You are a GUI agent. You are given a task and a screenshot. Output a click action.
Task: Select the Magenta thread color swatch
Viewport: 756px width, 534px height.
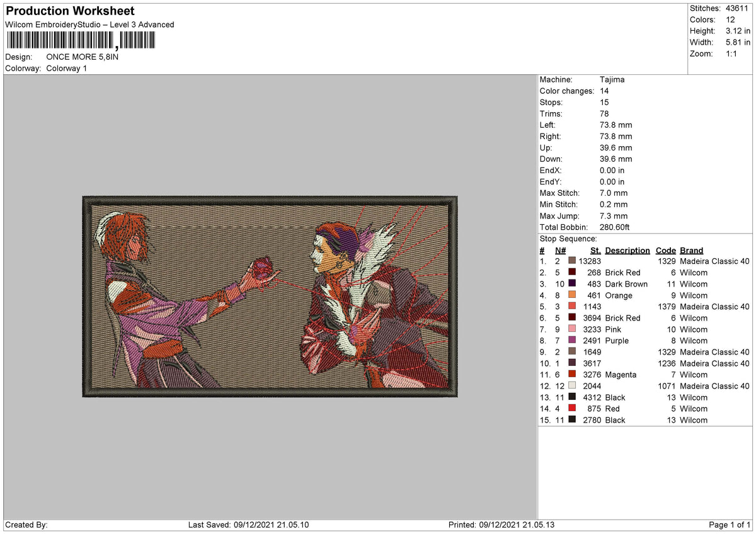[x=572, y=375]
